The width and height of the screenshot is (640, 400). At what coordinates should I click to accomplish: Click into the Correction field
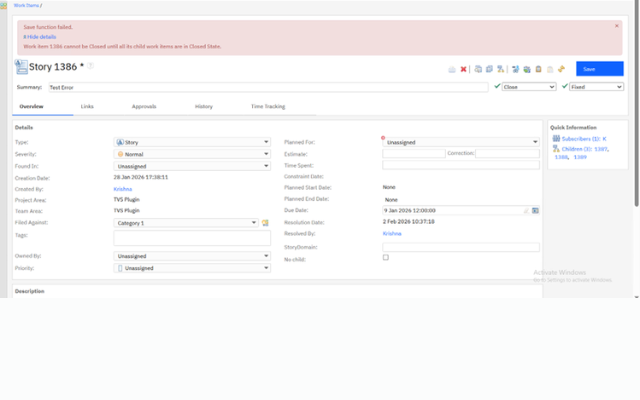507,153
